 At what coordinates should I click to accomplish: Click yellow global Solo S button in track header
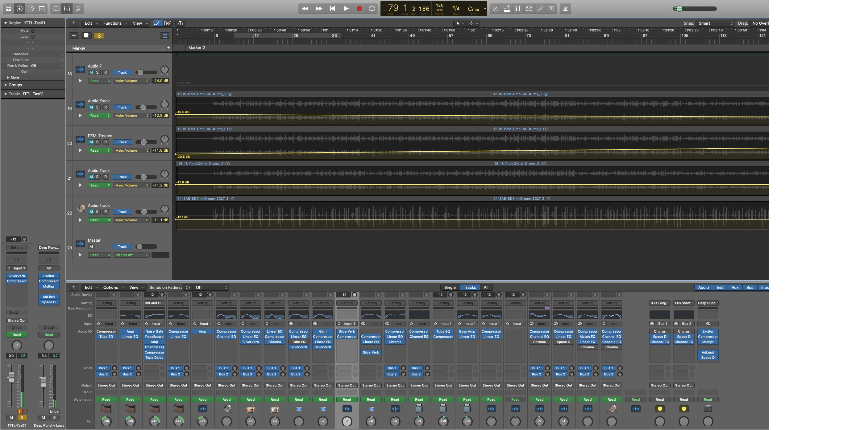point(99,36)
